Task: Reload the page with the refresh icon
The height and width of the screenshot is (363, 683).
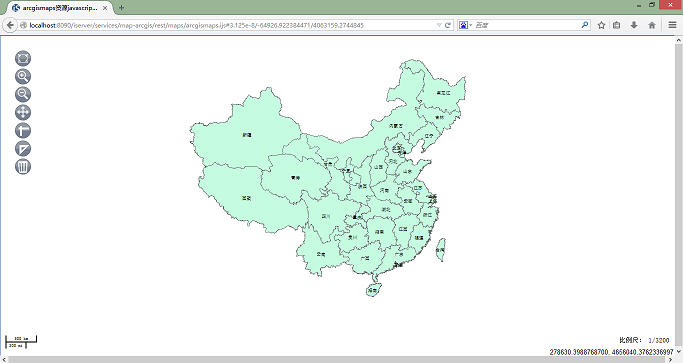Action: click(447, 25)
